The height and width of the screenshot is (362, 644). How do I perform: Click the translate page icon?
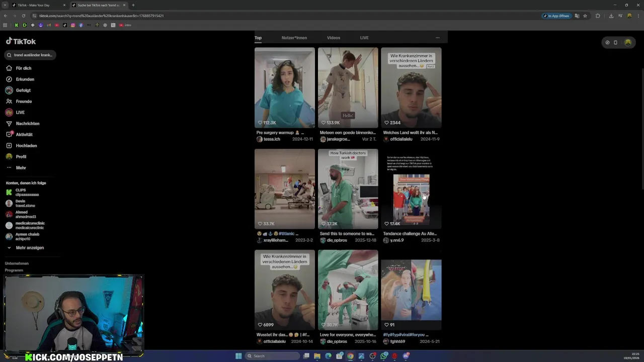577,16
